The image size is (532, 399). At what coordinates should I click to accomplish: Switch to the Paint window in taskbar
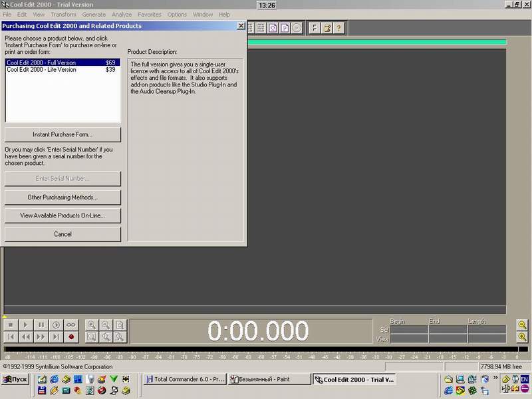tap(269, 379)
